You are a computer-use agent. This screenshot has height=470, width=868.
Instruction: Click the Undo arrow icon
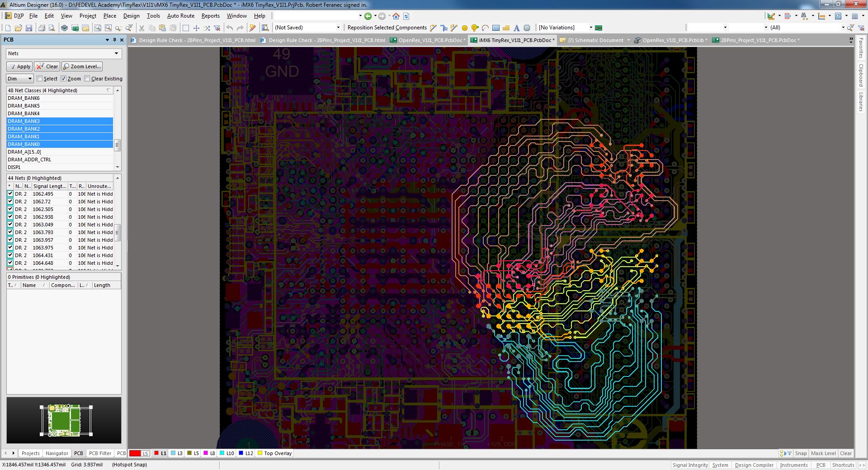tap(230, 28)
